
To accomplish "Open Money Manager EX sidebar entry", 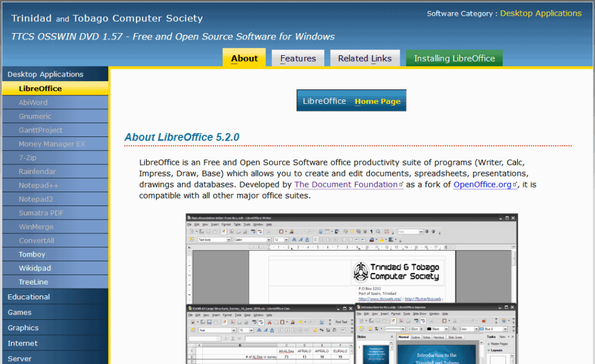I will (x=55, y=144).
